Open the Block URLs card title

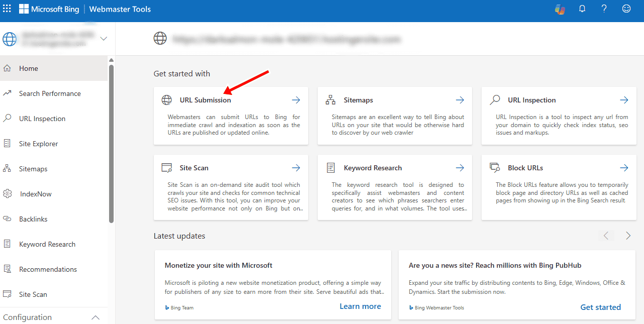click(x=525, y=168)
